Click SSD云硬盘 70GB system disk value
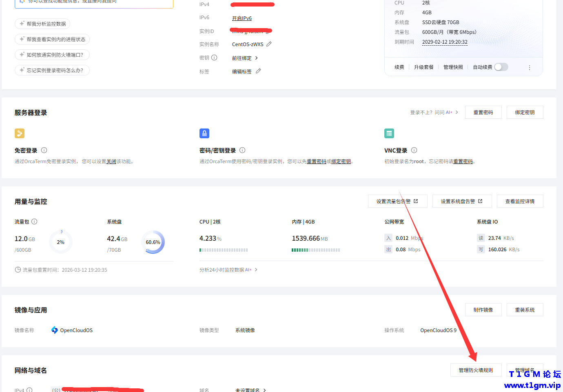The image size is (563, 392). pyautogui.click(x=441, y=22)
